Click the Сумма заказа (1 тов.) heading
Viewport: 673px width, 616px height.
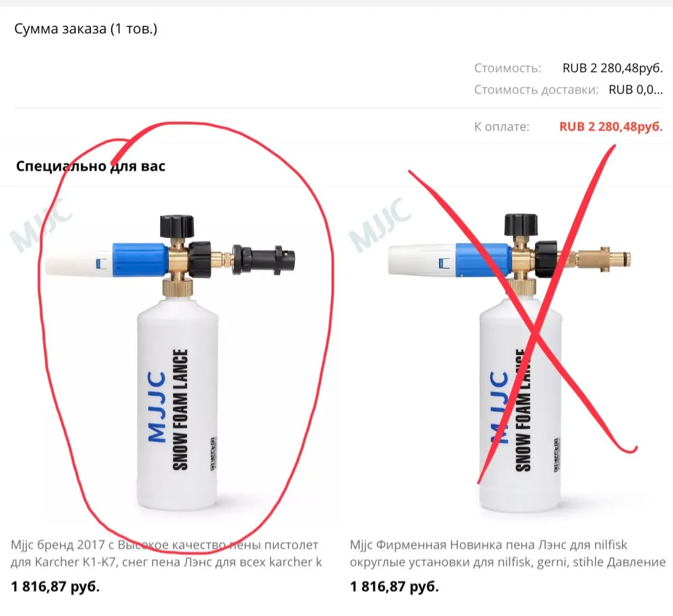[x=86, y=29]
